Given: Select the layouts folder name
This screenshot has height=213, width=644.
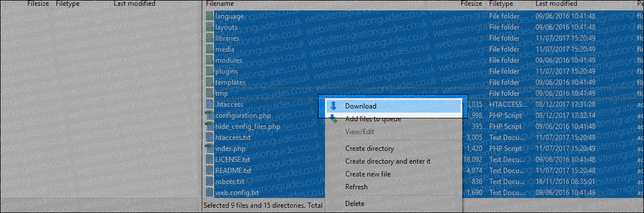Looking at the screenshot, I should (226, 27).
